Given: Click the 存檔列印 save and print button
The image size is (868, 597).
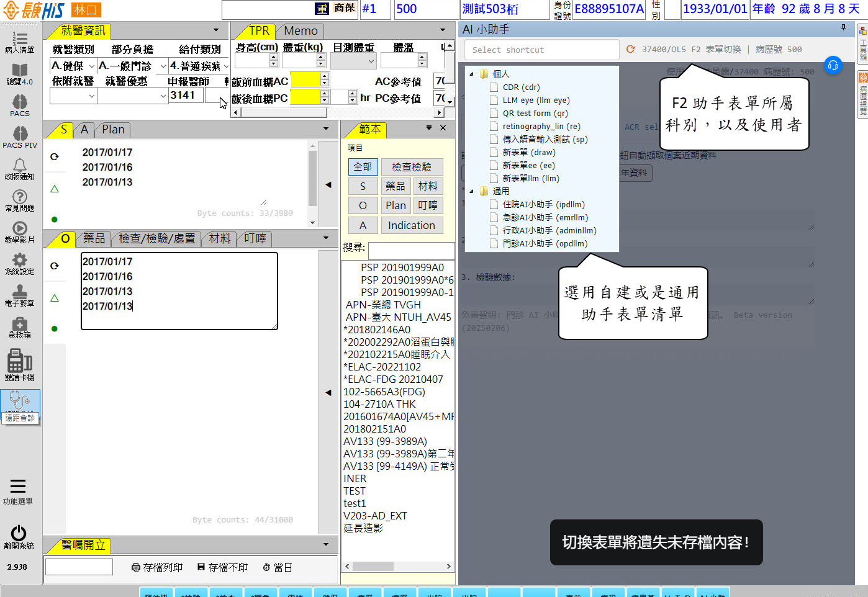Looking at the screenshot, I should click(x=158, y=567).
